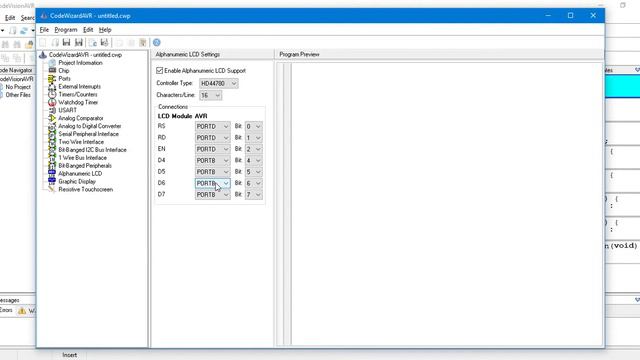640x360 pixels.
Task: Click the blue Help toolbar icon
Action: point(157,42)
